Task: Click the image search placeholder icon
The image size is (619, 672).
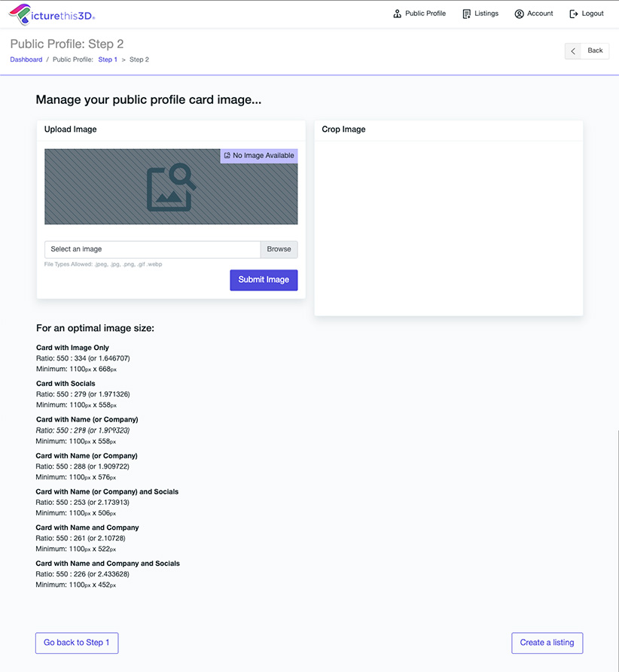Action: point(171,187)
